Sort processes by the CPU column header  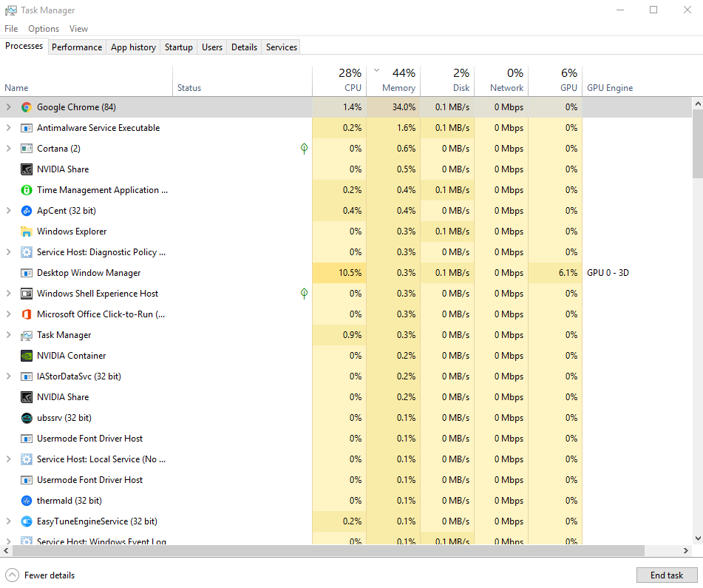(339, 81)
